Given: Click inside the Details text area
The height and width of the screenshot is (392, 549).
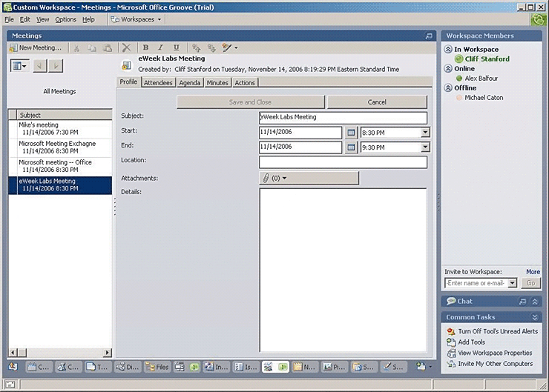Looking at the screenshot, I should click(x=343, y=270).
